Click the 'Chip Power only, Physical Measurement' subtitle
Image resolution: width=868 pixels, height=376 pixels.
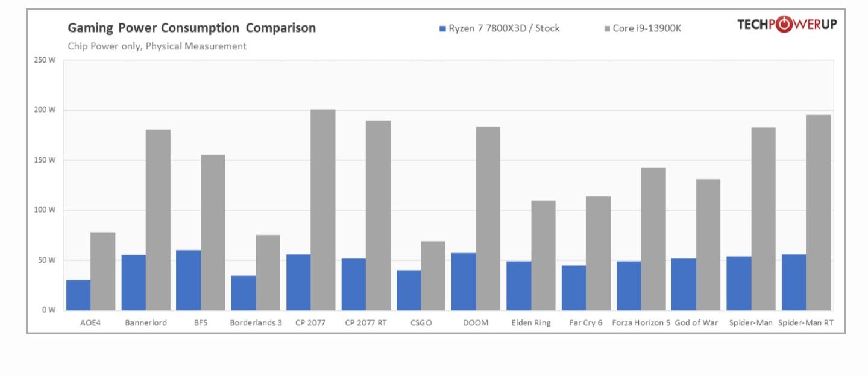[157, 46]
